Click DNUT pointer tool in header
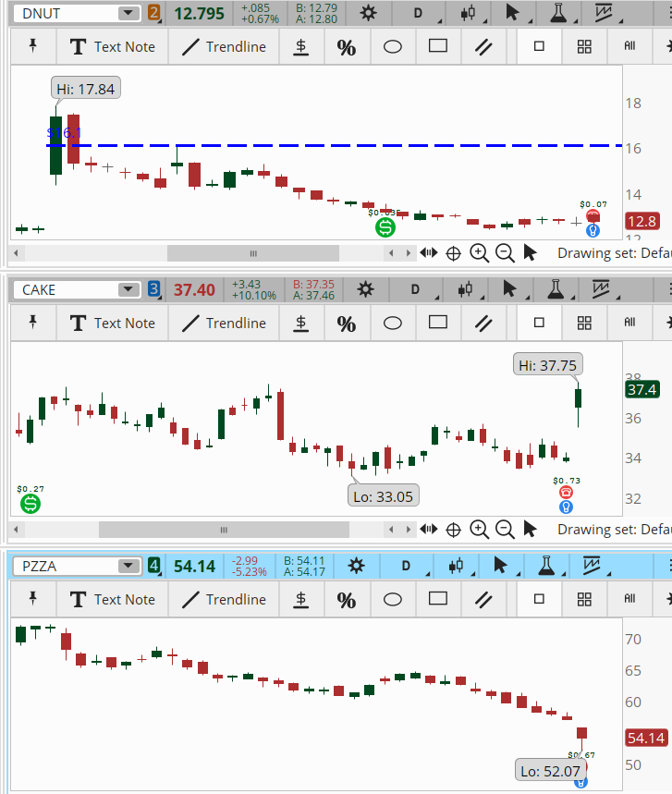The image size is (672, 794). point(512,13)
